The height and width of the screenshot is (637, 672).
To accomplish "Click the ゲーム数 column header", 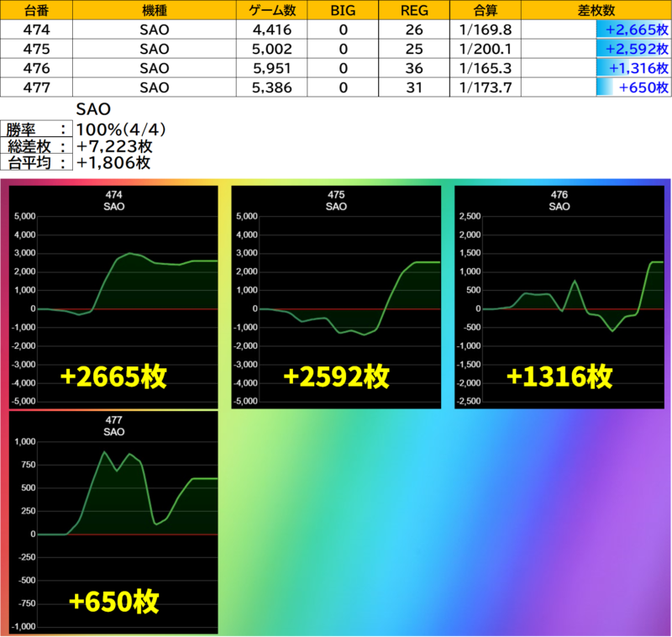I will (271, 10).
